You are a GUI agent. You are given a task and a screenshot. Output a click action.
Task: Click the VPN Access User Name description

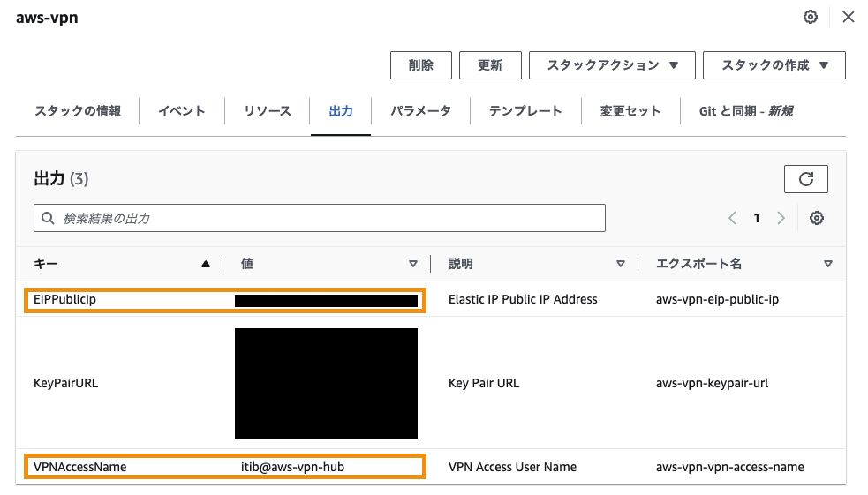click(513, 467)
